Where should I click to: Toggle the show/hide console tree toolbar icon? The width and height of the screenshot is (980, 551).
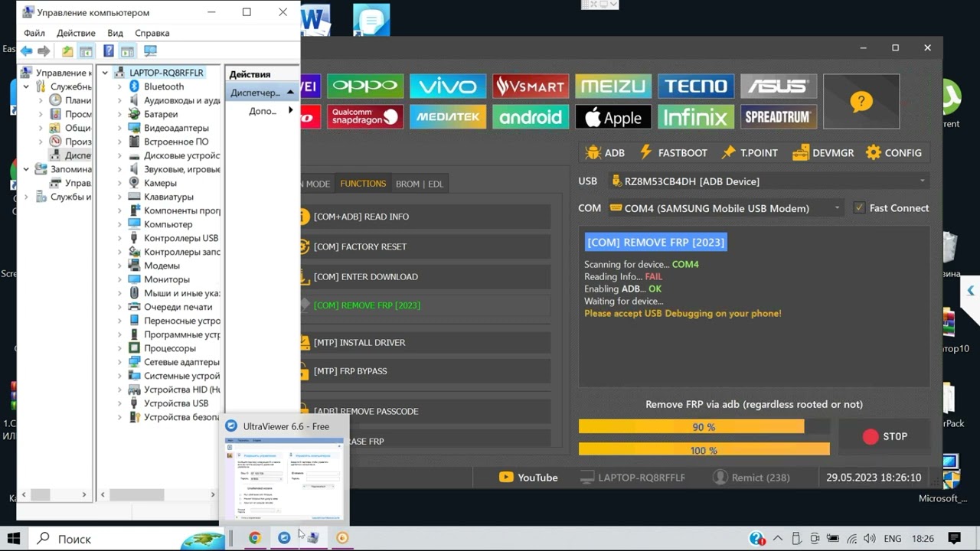point(86,51)
